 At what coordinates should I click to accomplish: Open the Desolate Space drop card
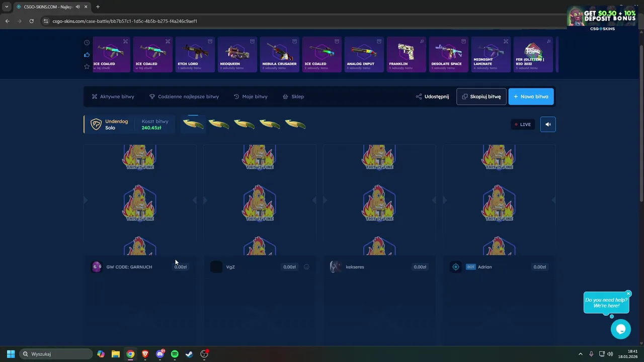(x=449, y=54)
